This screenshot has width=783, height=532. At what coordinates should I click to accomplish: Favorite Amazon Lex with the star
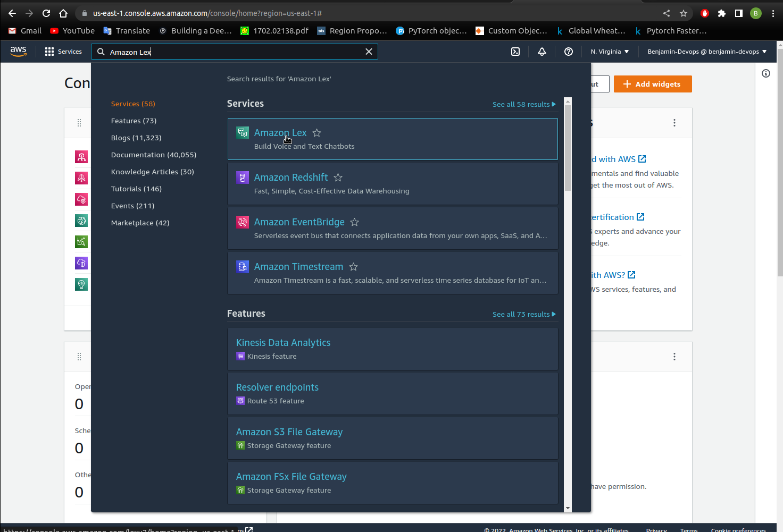pyautogui.click(x=316, y=133)
